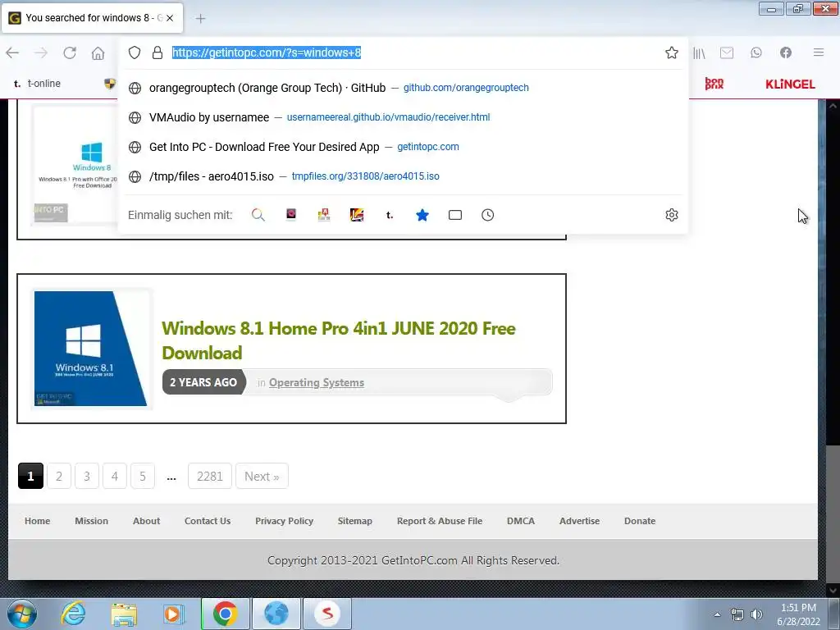Open Windows Media Player taskbar icon
840x630 pixels.
(173, 614)
